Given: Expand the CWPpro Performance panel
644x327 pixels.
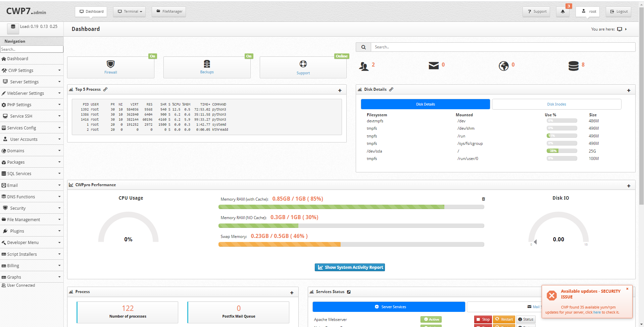Looking at the screenshot, I should click(629, 186).
